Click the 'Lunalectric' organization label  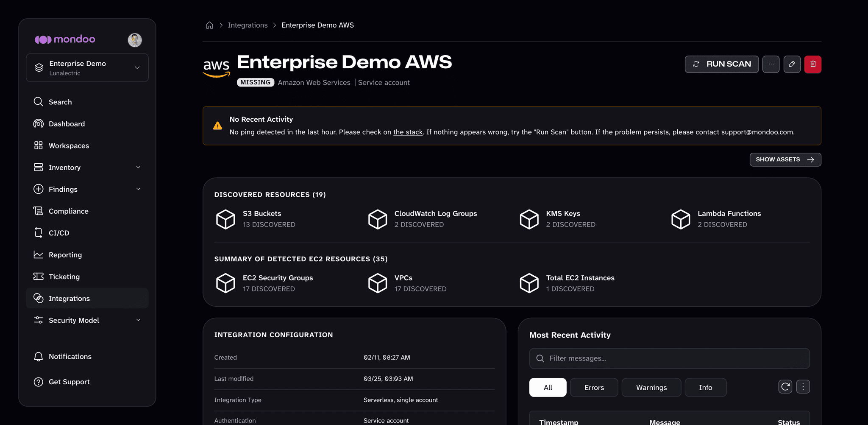(x=64, y=73)
